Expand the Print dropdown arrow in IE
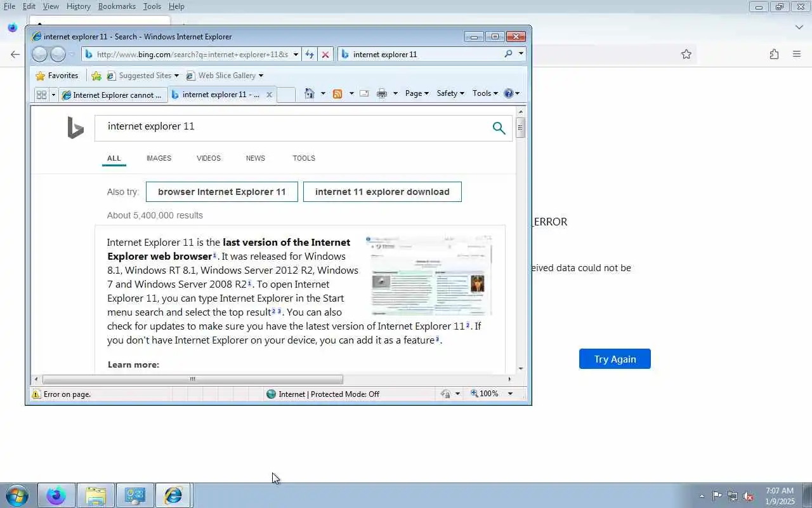This screenshot has height=508, width=812. (395, 93)
